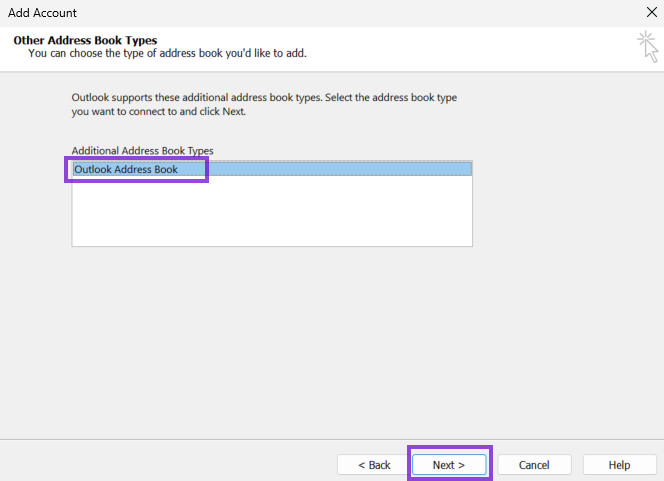
Task: Go back with the < Back button
Action: pyautogui.click(x=374, y=465)
